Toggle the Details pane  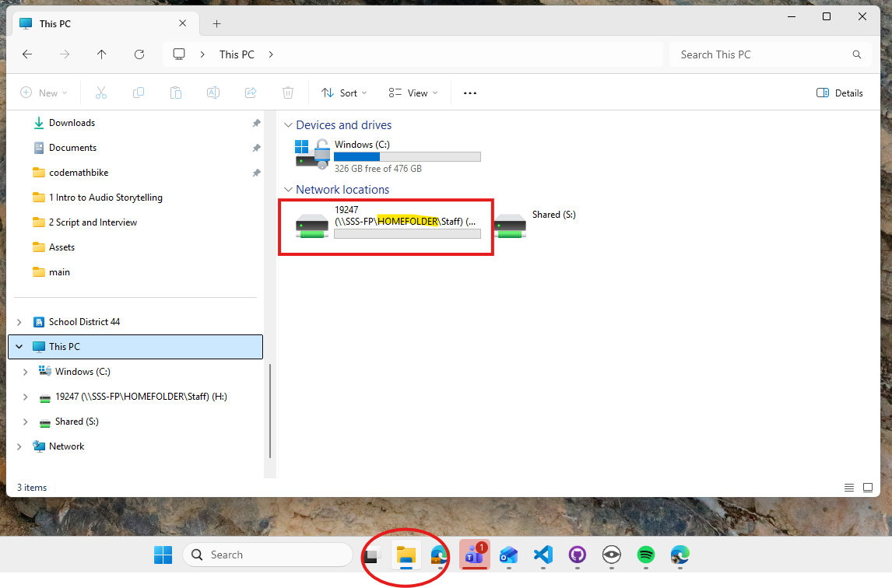(840, 93)
